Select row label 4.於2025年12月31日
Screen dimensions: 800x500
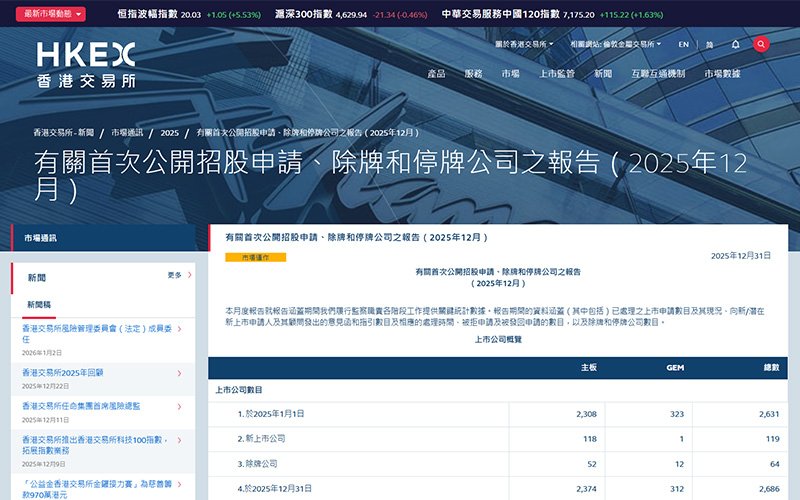(x=274, y=489)
